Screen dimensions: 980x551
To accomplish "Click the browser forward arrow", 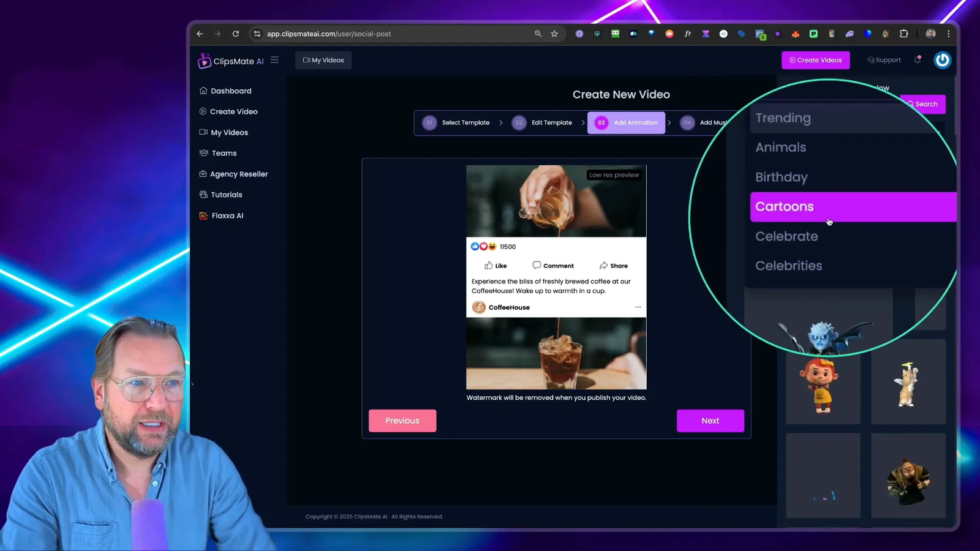I will (217, 34).
